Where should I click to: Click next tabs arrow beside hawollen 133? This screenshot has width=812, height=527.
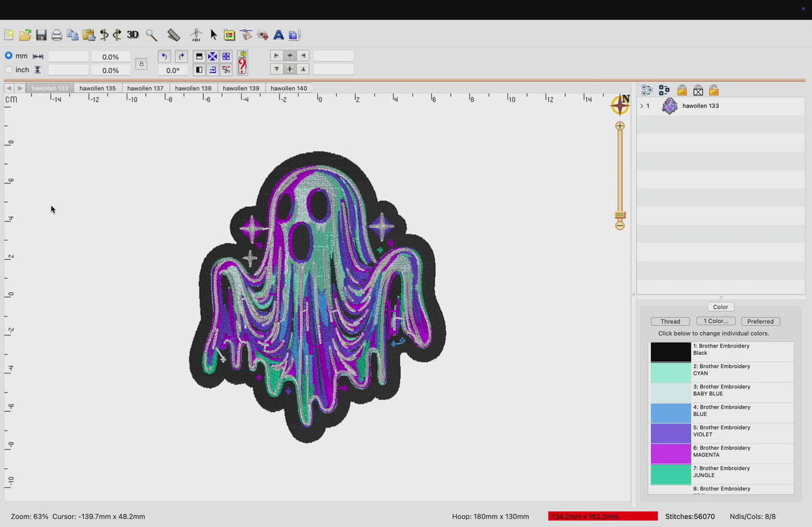coord(20,88)
